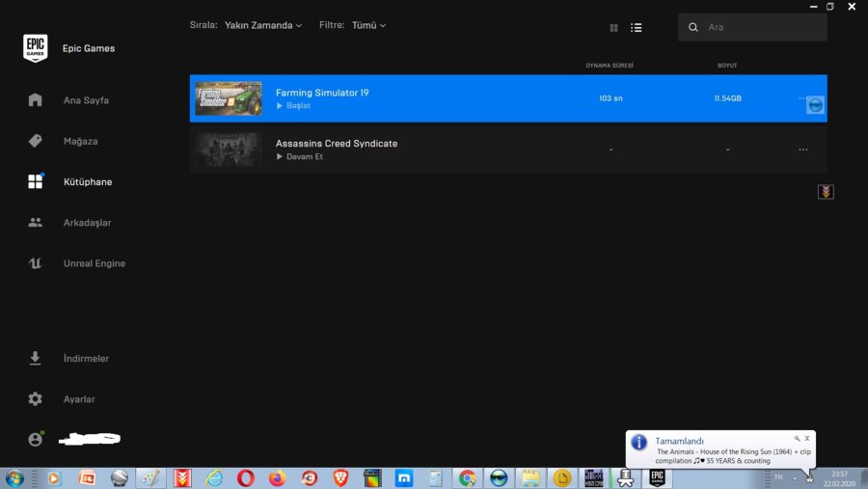This screenshot has height=489, width=868.
Task: Open Ayarlar settings
Action: pyautogui.click(x=79, y=399)
